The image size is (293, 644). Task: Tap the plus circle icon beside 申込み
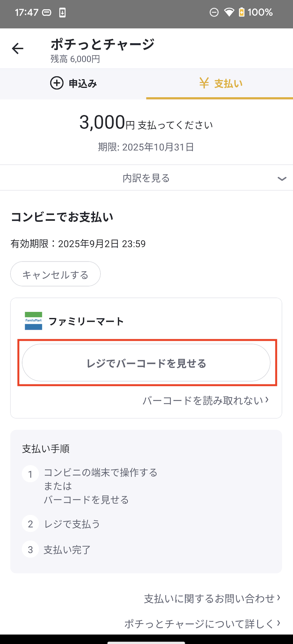[57, 83]
